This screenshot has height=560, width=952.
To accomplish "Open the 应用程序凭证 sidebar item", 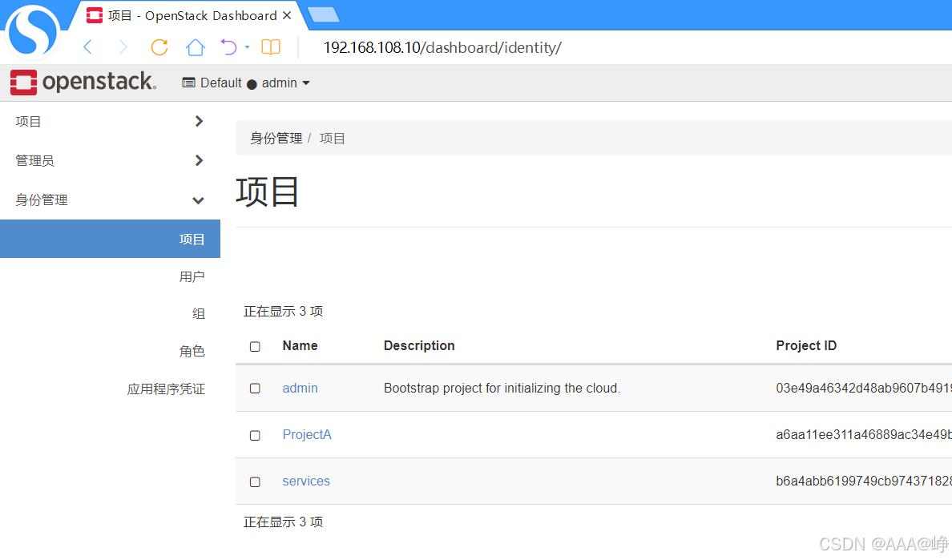I will [167, 389].
